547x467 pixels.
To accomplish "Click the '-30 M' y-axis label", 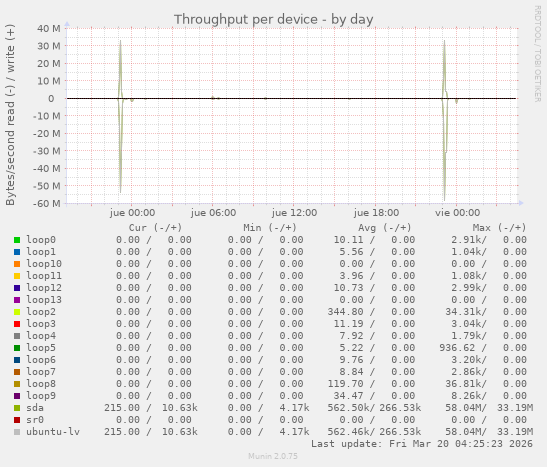I will coord(46,151).
